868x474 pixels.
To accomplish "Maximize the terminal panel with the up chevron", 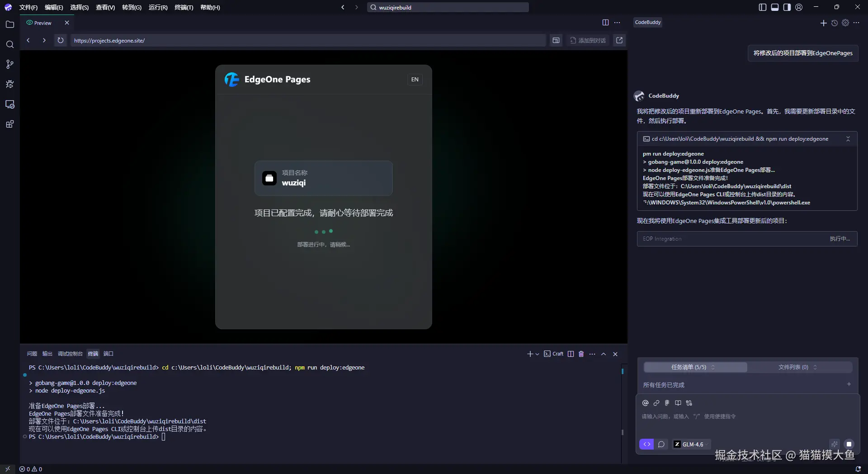I will (604, 354).
